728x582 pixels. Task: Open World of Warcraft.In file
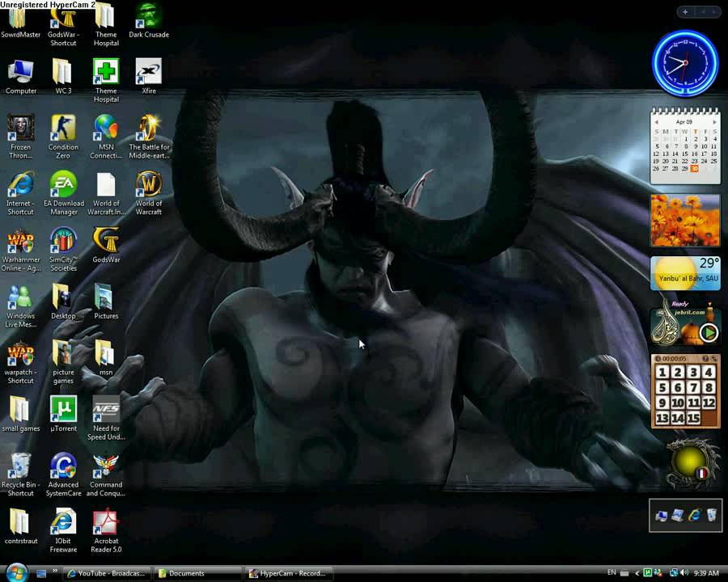106,192
